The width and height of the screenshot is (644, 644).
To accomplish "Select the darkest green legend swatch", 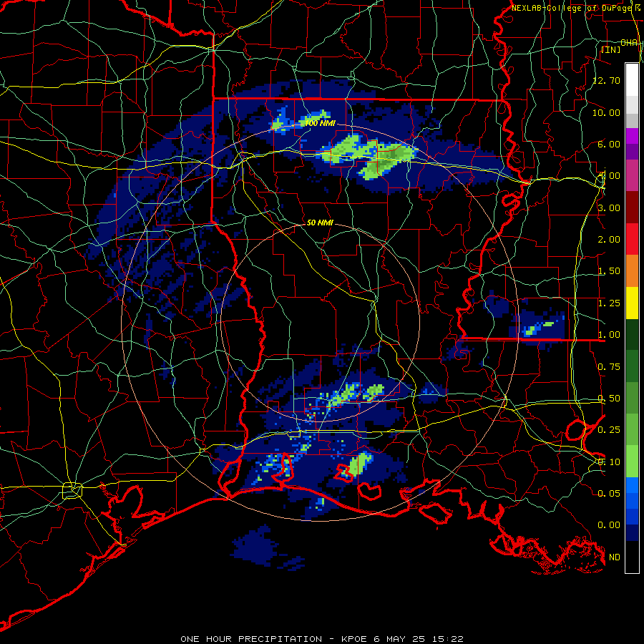I will point(632,335).
